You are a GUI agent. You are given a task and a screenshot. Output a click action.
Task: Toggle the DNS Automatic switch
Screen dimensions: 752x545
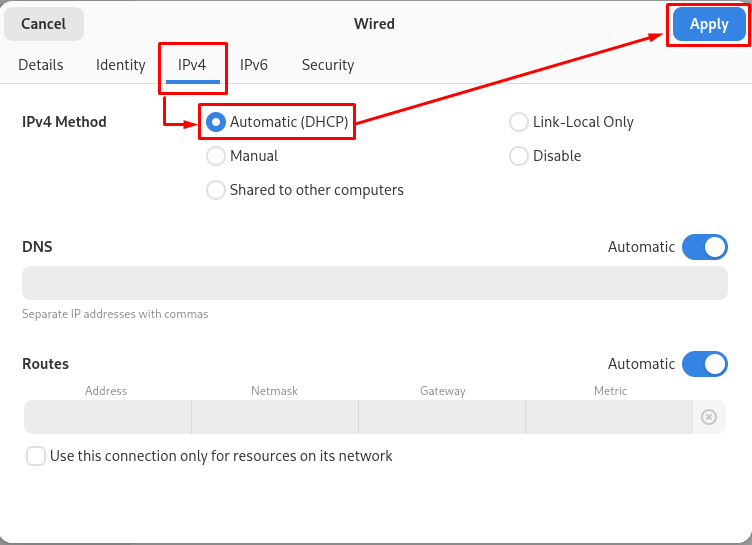[x=704, y=247]
